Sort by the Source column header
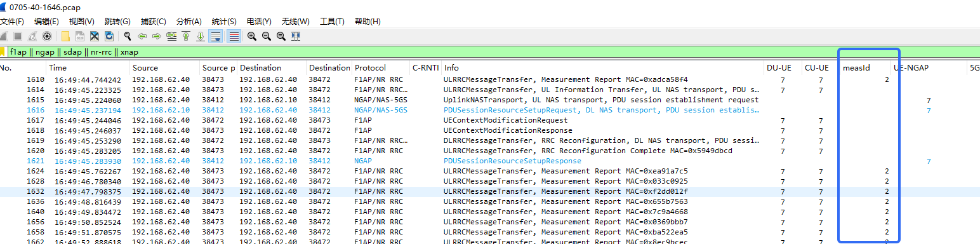 click(164, 67)
